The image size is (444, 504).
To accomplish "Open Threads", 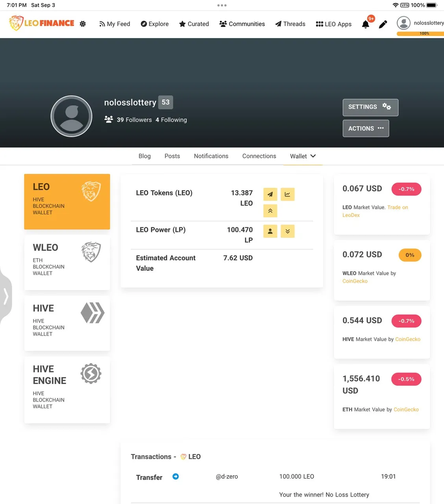I will pos(290,24).
